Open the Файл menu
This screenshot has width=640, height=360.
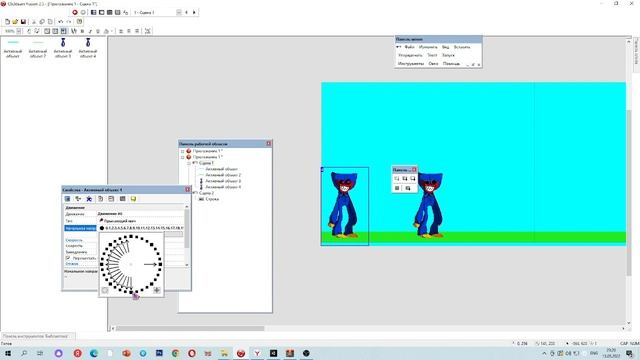point(409,47)
